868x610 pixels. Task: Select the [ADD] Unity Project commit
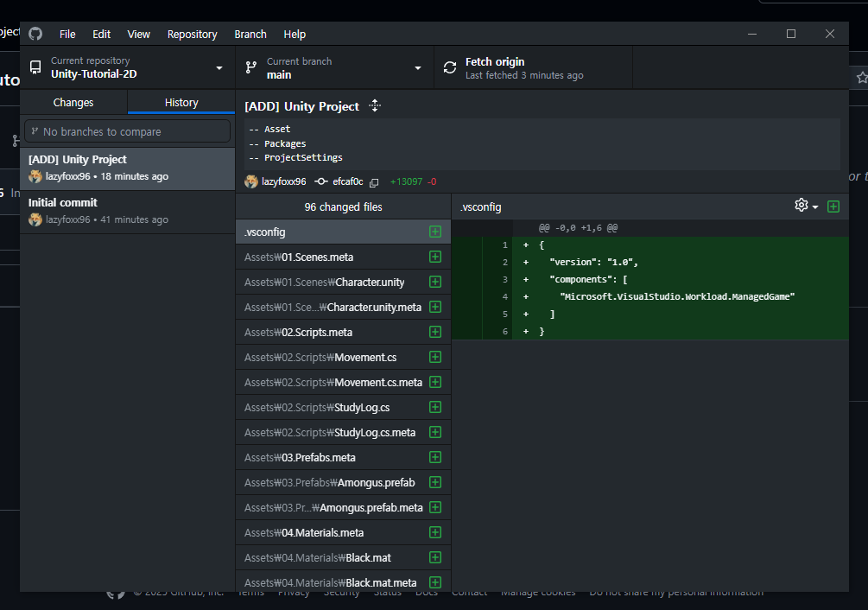click(x=128, y=168)
